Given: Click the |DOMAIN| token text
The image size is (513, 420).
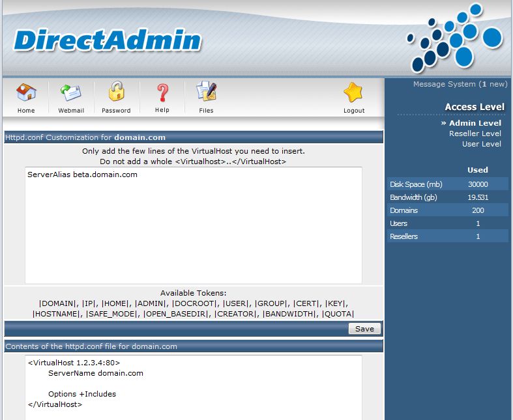Looking at the screenshot, I should [57, 303].
